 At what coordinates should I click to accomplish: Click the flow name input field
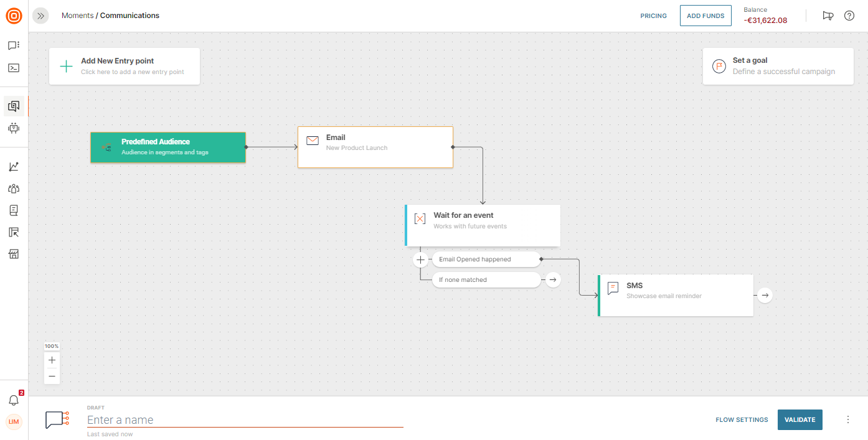pyautogui.click(x=245, y=420)
